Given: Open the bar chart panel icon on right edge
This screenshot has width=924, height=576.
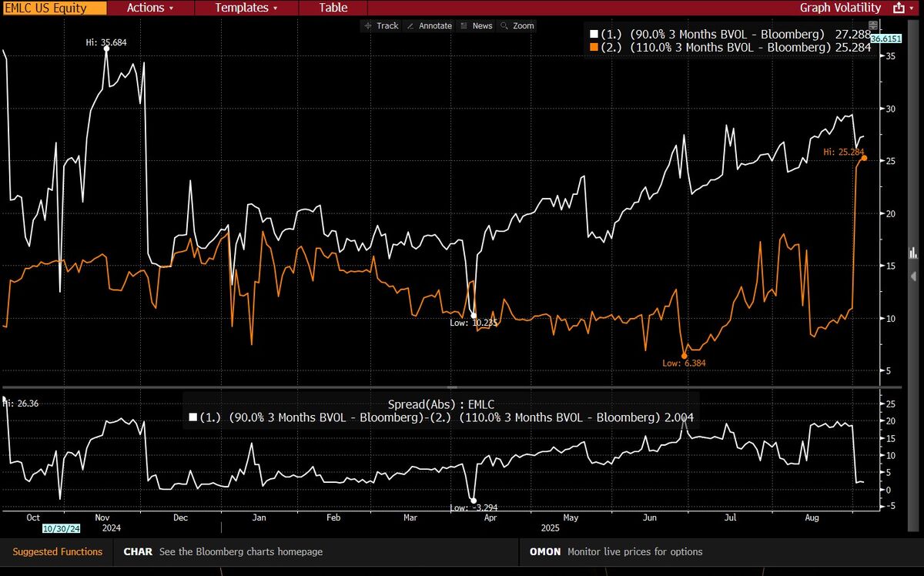Looking at the screenshot, I should 913,252.
